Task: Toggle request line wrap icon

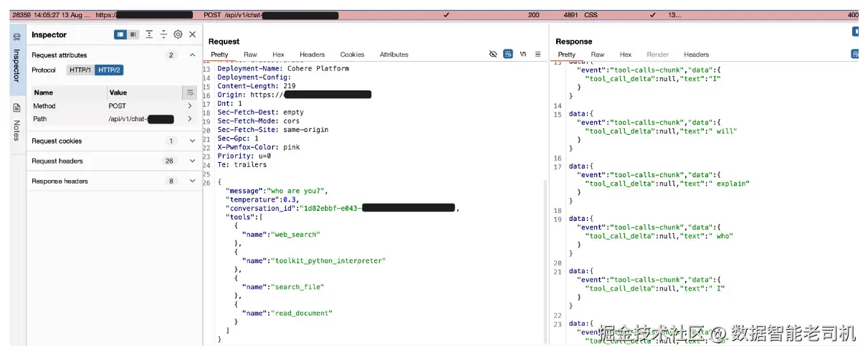Action: (507, 54)
